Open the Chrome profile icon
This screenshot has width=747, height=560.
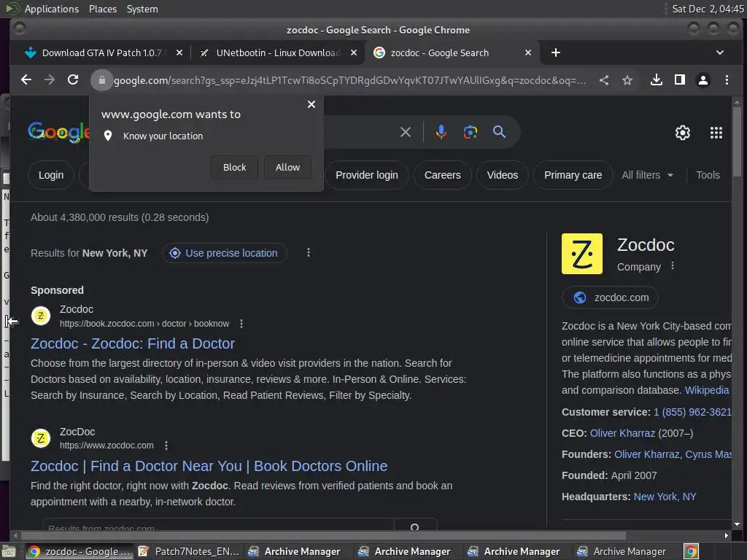(x=703, y=80)
